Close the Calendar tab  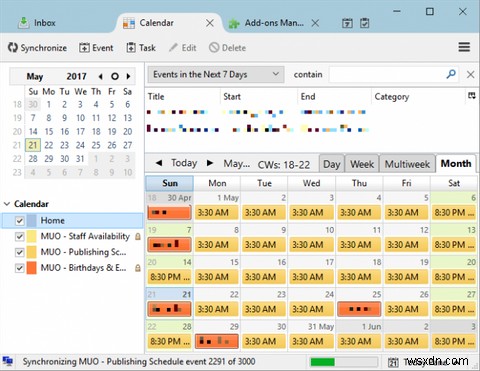tap(210, 23)
